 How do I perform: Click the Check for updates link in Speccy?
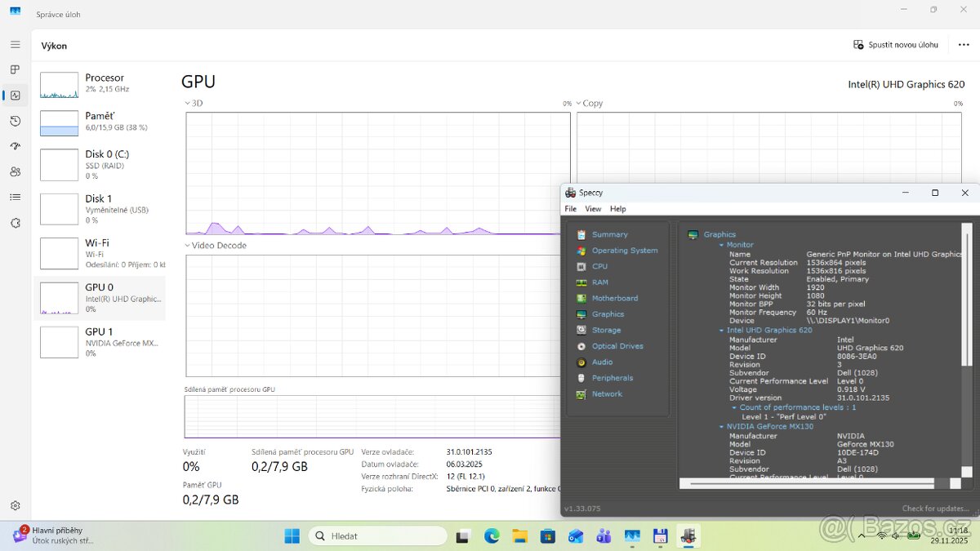pyautogui.click(x=936, y=508)
